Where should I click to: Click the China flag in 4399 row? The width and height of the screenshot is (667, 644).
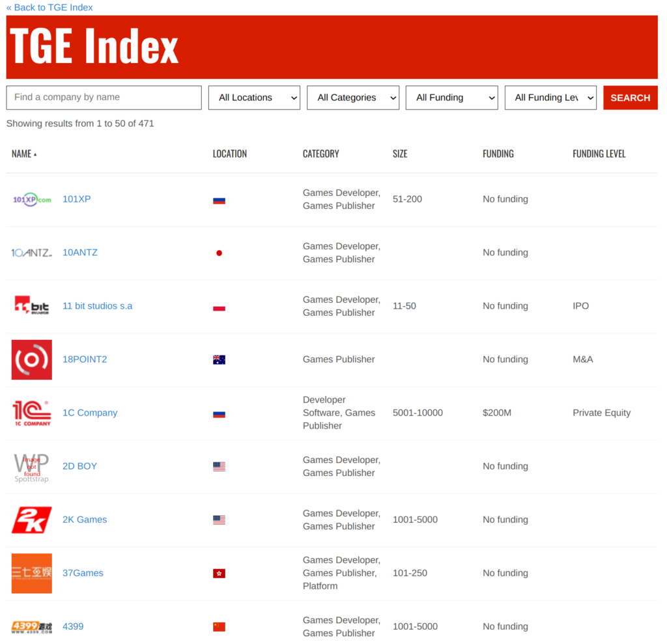pyautogui.click(x=219, y=627)
